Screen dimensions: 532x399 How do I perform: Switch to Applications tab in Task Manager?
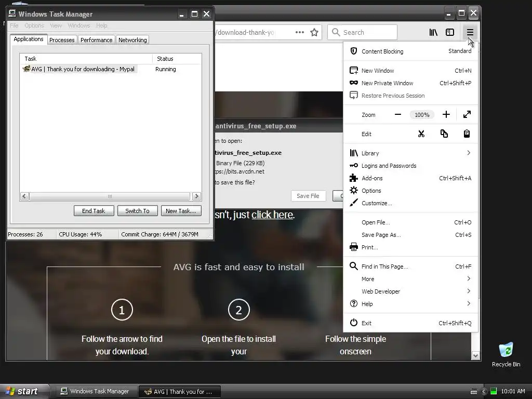(29, 39)
